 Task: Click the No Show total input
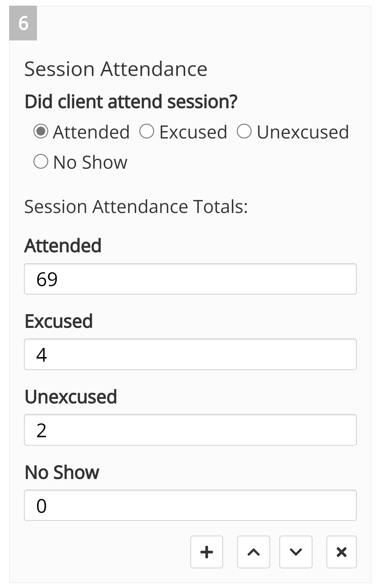click(190, 505)
